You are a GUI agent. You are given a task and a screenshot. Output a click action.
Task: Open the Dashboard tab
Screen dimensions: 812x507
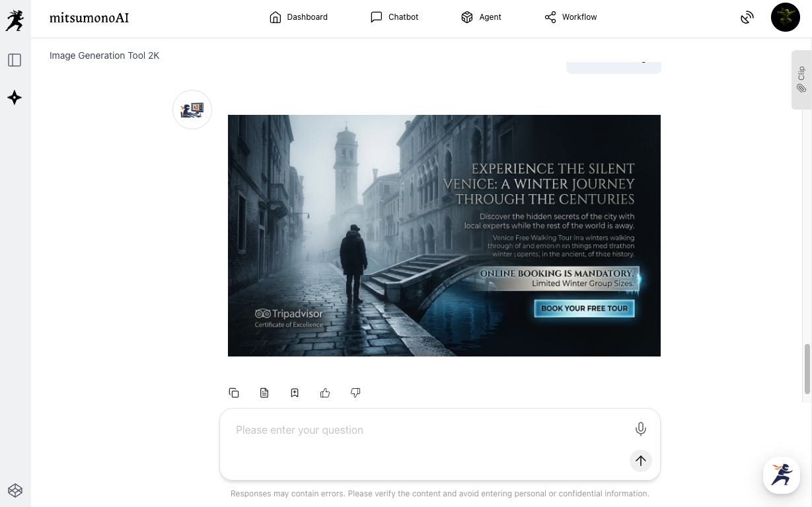tap(299, 17)
